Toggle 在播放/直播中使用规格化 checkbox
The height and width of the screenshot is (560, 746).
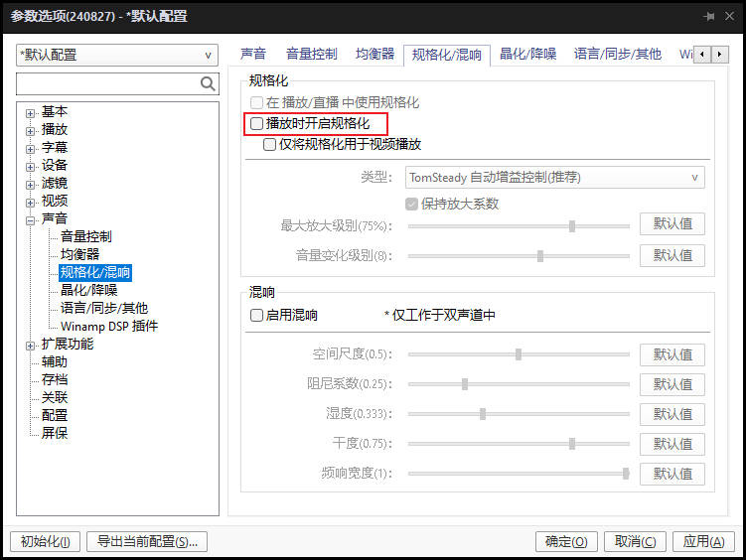(256, 102)
